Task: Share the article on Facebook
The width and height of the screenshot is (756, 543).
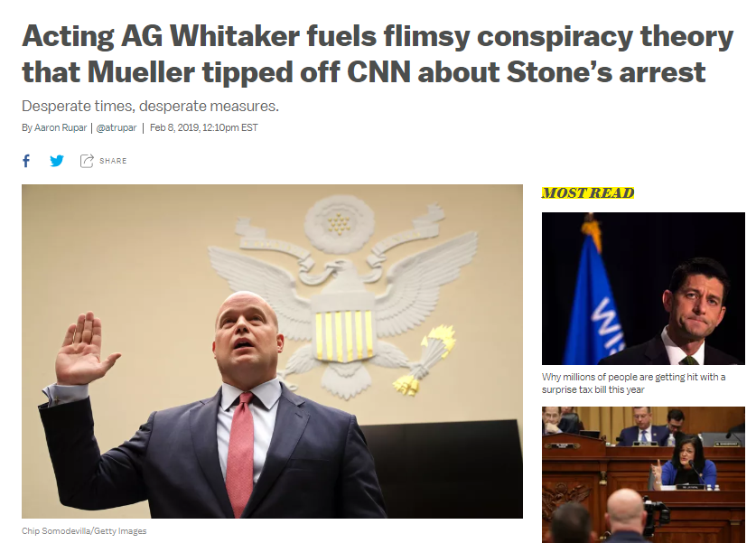Action: 26,161
